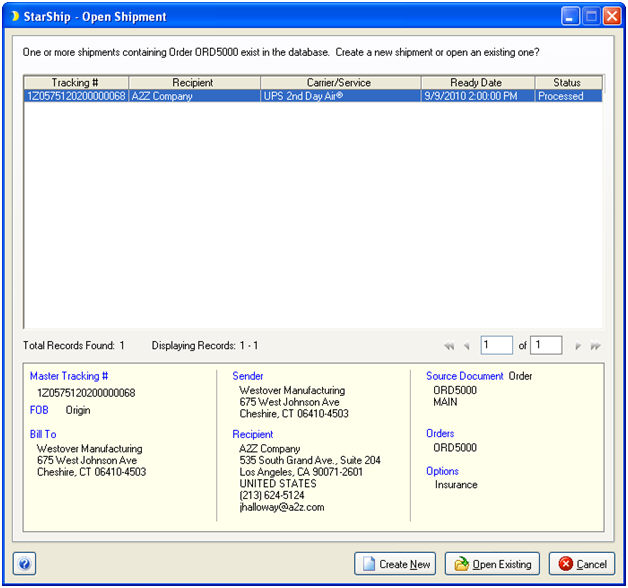Click the Orders label
Screen dimensions: 628x588
440,433
